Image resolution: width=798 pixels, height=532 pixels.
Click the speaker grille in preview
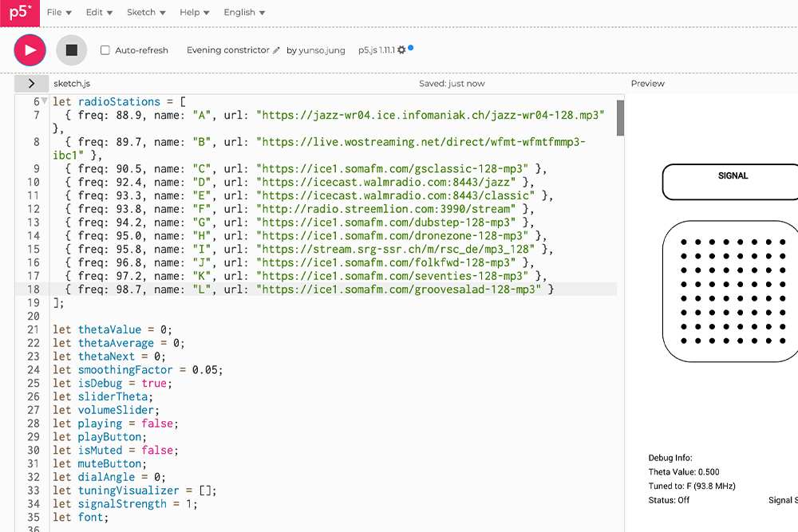click(x=730, y=291)
